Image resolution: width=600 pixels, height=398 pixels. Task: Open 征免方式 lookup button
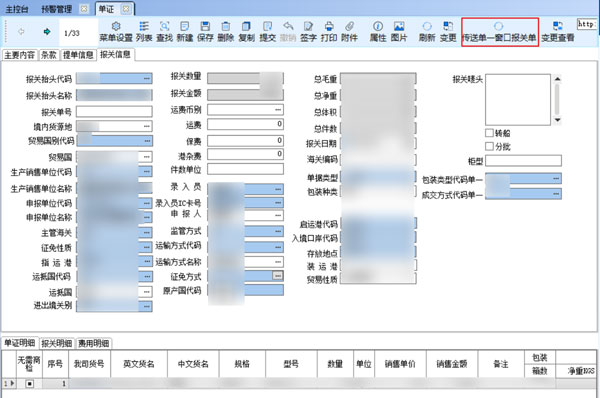(278, 276)
